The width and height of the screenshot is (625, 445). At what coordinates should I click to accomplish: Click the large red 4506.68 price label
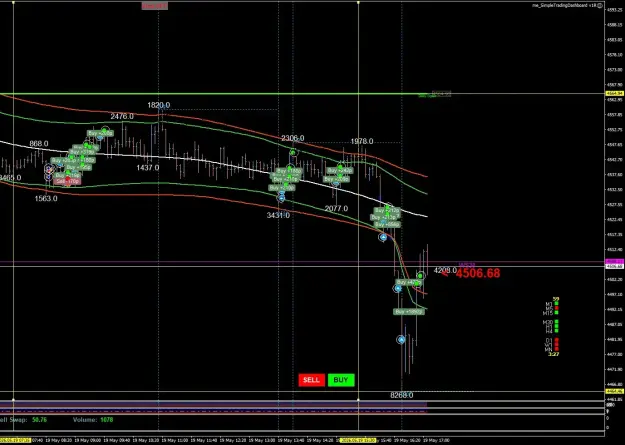pyautogui.click(x=478, y=273)
